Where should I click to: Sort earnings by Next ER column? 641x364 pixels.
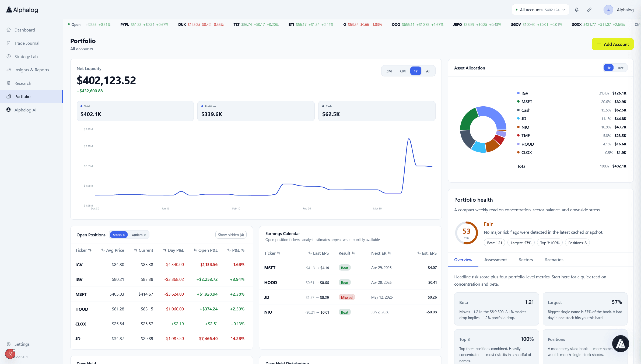(x=381, y=253)
